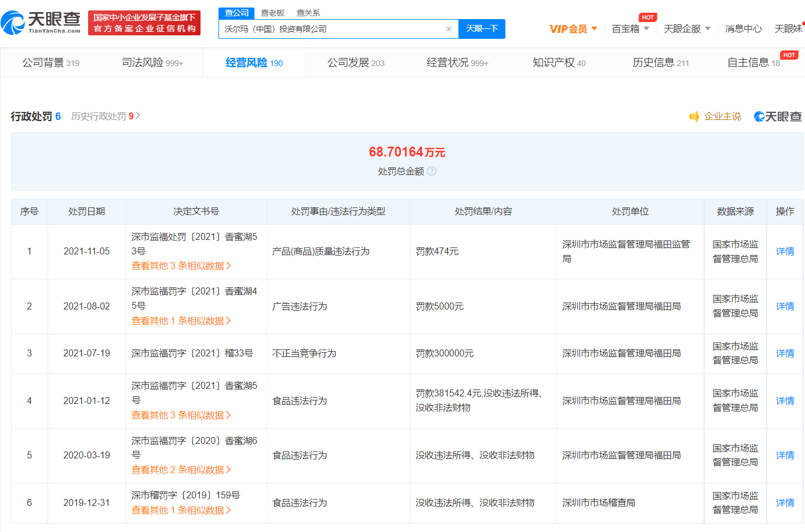Click the 决定文书号 column header
Image resolution: width=805 pixels, height=532 pixels.
[196, 212]
